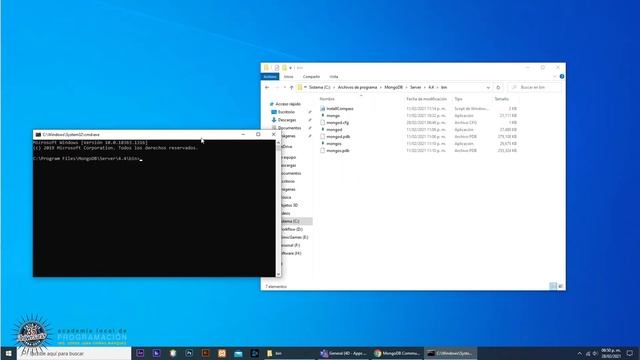The height and width of the screenshot is (360, 640).
Task: Select the Games (E:) drive in navigation pane
Action: [x=294, y=237]
